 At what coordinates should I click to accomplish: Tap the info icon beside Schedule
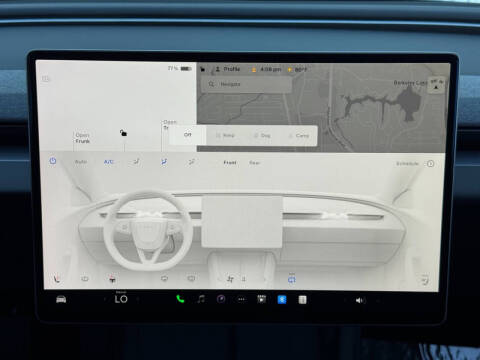tap(431, 164)
